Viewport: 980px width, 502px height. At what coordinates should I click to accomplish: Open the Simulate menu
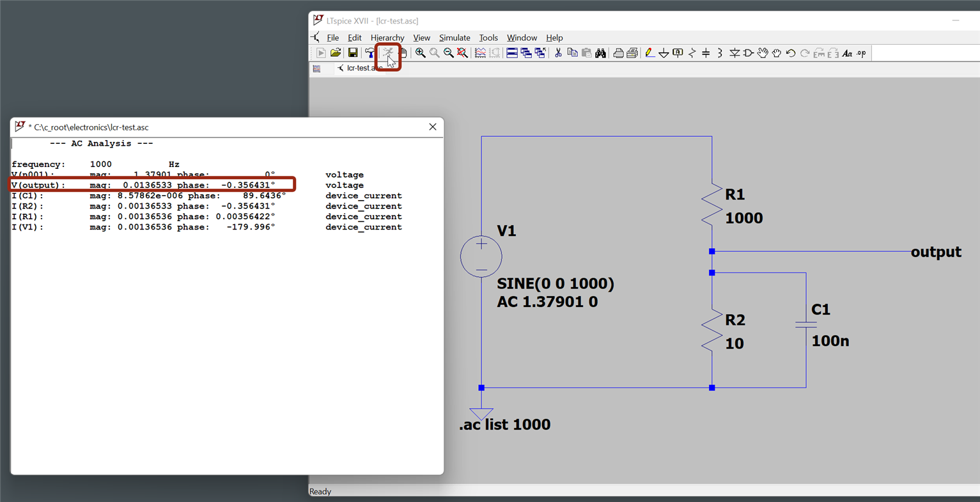pos(455,38)
